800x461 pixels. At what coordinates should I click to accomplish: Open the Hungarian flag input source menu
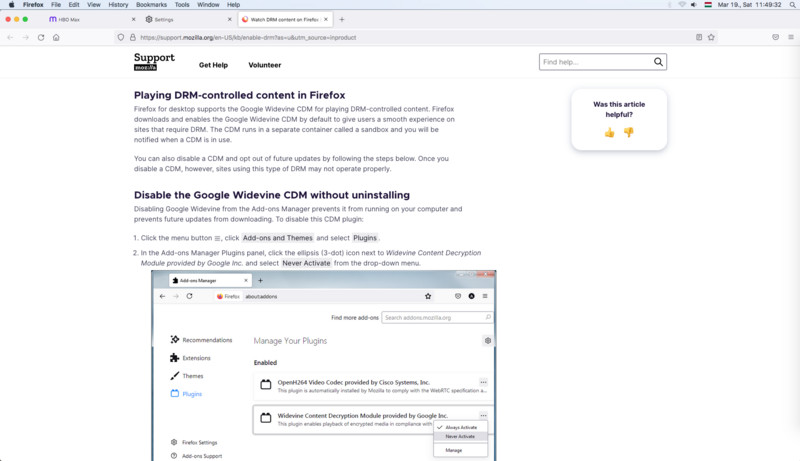708,5
